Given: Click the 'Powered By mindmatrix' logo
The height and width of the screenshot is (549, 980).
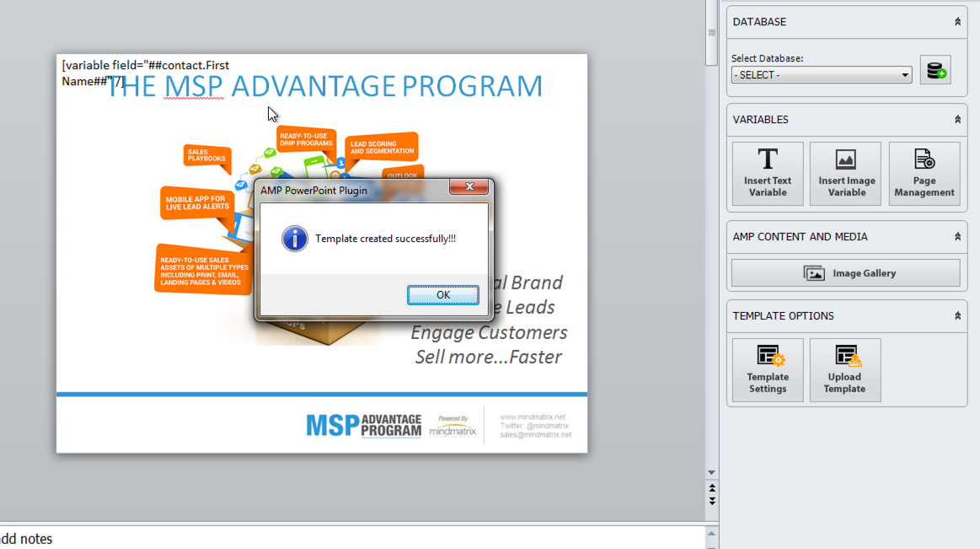Looking at the screenshot, I should click(453, 426).
